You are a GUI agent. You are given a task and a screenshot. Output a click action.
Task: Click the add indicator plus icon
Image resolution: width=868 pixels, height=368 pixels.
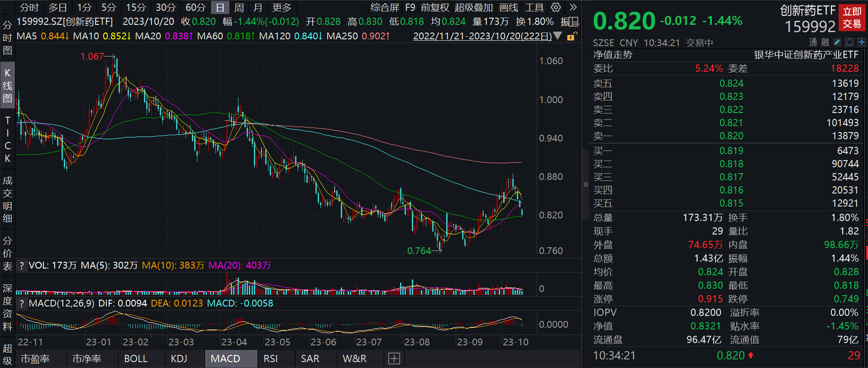394,359
